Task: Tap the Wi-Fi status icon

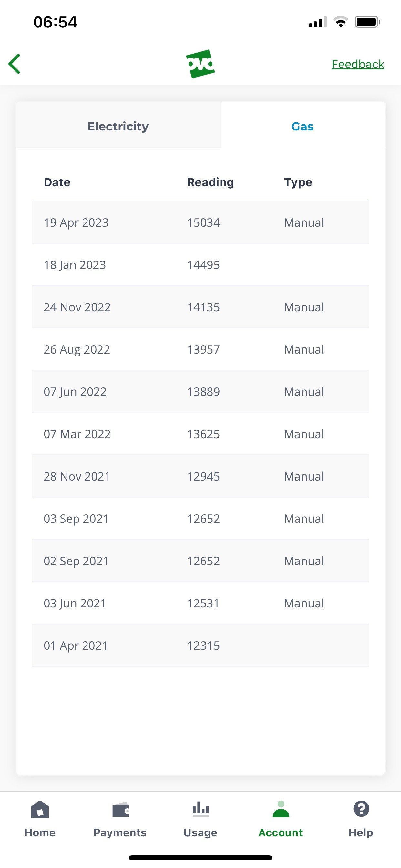Action: [x=340, y=22]
